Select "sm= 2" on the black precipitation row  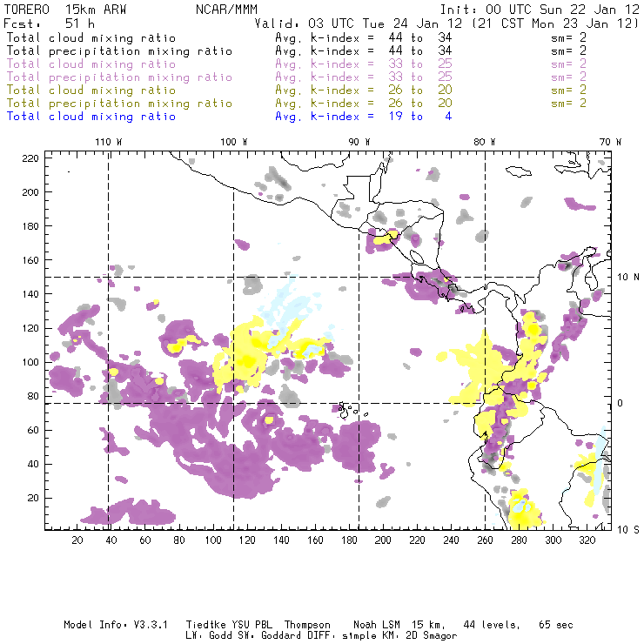click(569, 51)
